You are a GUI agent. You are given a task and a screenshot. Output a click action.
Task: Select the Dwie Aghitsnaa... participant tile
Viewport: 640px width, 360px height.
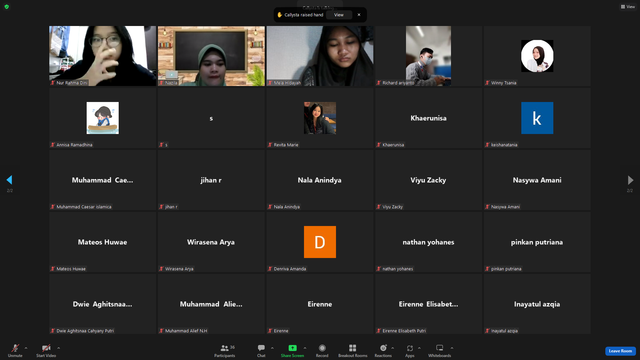(x=102, y=304)
